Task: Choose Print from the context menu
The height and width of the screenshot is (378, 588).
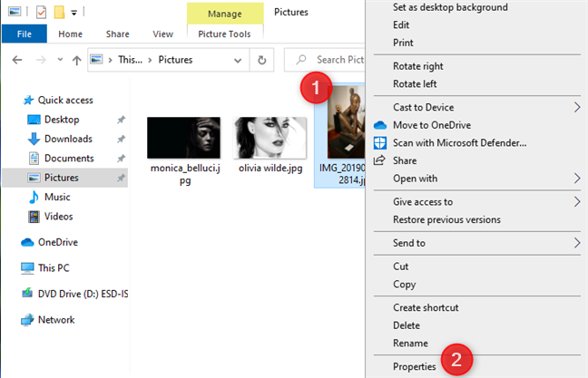Action: [x=403, y=43]
